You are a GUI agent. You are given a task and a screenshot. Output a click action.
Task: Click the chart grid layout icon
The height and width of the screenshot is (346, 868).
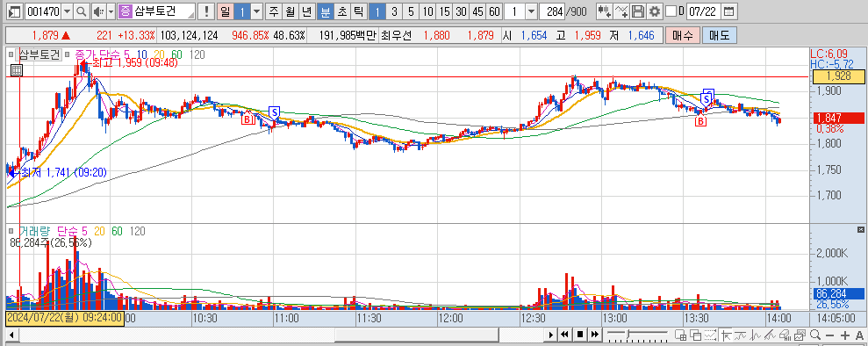click(681, 335)
